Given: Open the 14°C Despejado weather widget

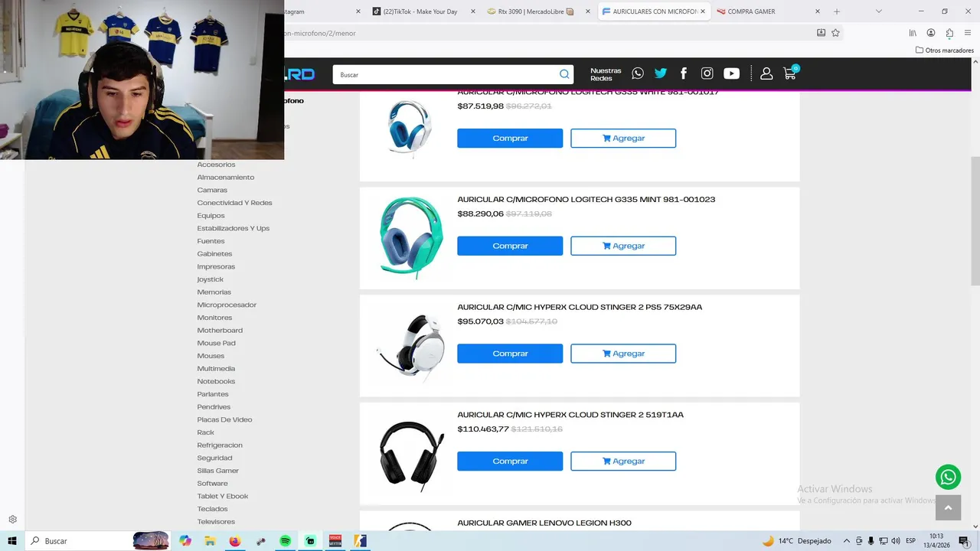Looking at the screenshot, I should 796,541.
